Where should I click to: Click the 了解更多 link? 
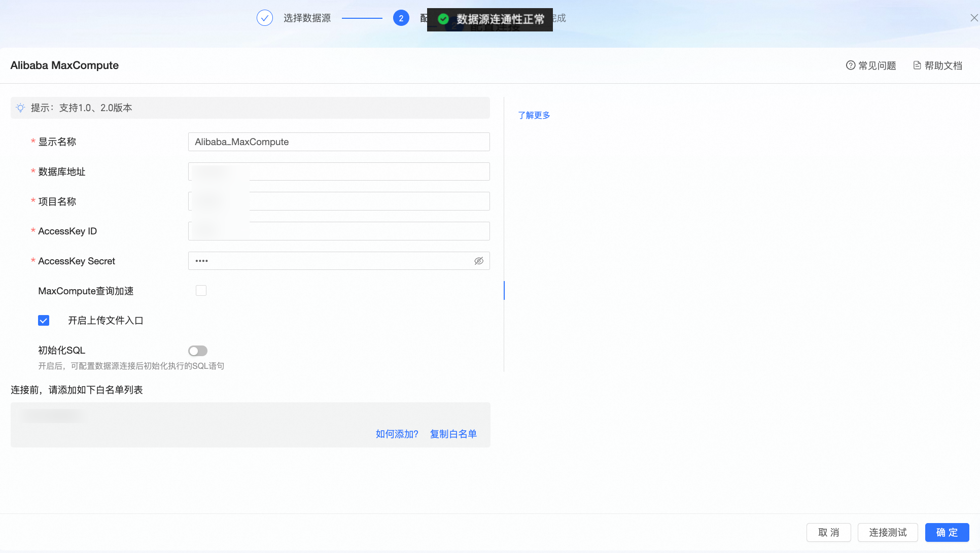coord(534,115)
